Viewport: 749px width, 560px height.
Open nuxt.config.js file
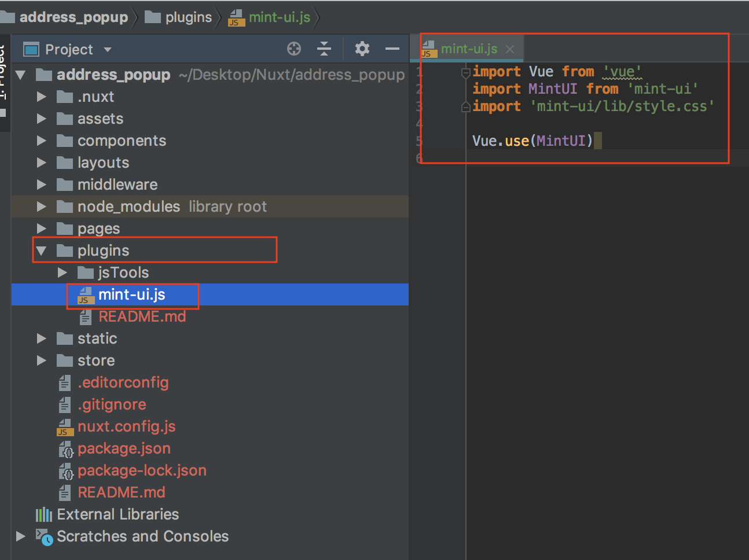[x=127, y=426]
